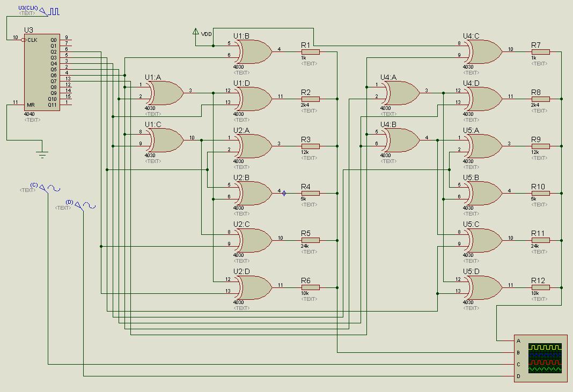Click the Q11 output pin label
The width and height of the screenshot is (573, 392).
pyautogui.click(x=52, y=105)
